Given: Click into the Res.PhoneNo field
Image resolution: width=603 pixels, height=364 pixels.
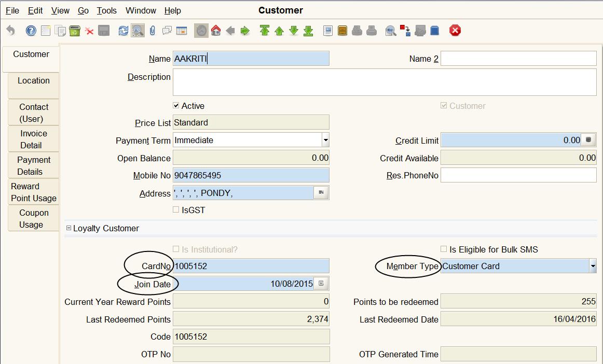Looking at the screenshot, I should (518, 175).
